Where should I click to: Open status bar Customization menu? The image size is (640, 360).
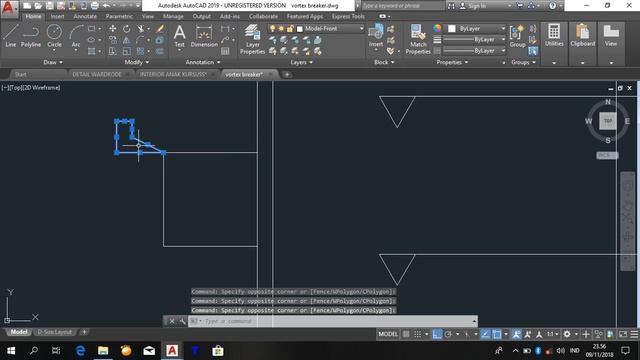634,334
